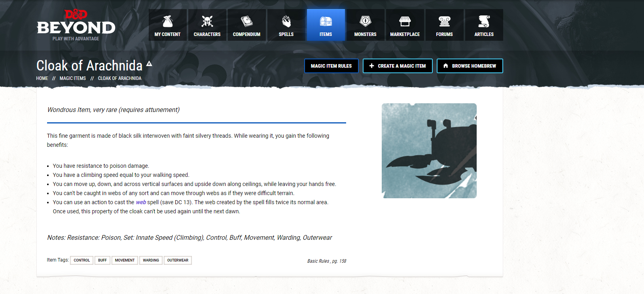This screenshot has height=294, width=644.
Task: Open the Marketplace shop icon
Action: click(x=405, y=21)
